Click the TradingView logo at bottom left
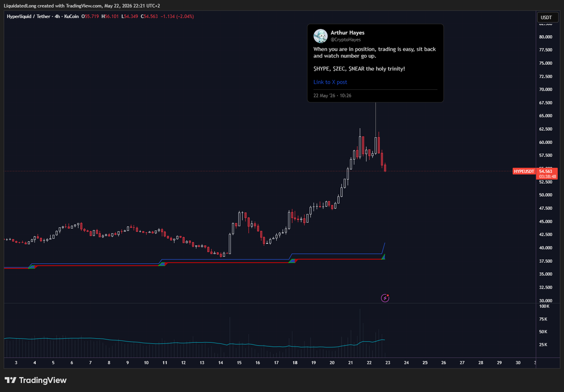Viewport: 564px width, 392px height. pos(36,380)
